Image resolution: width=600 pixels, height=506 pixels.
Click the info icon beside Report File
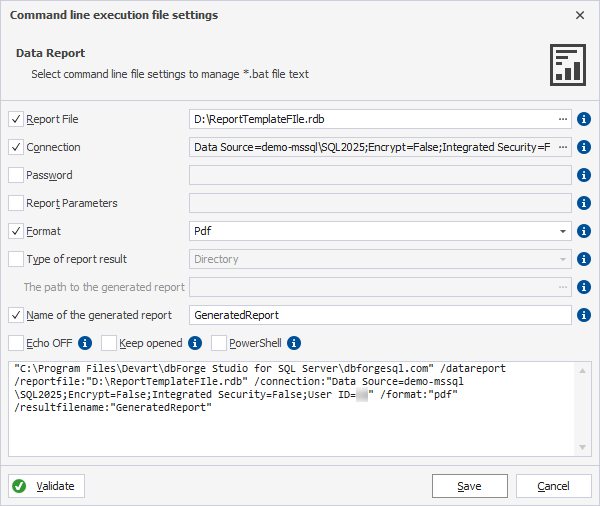click(x=584, y=119)
